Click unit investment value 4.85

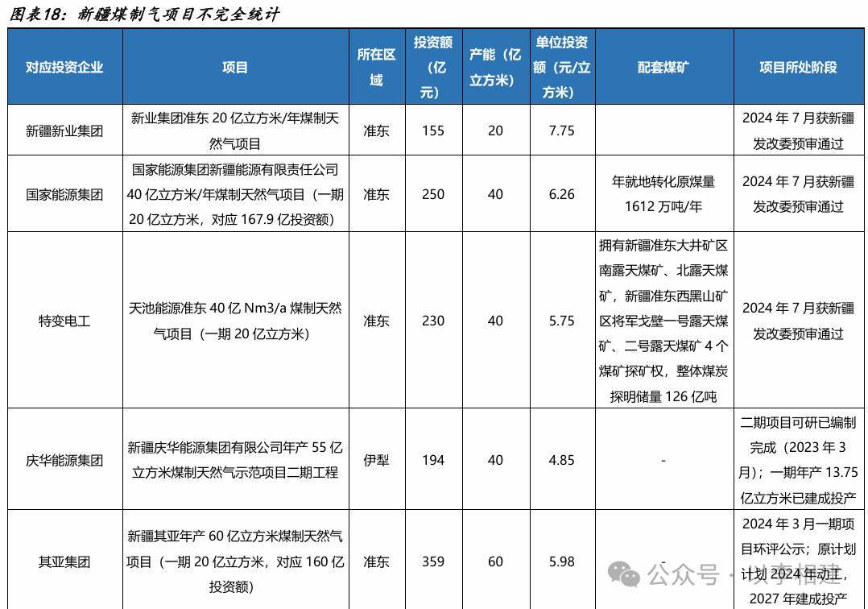562,460
